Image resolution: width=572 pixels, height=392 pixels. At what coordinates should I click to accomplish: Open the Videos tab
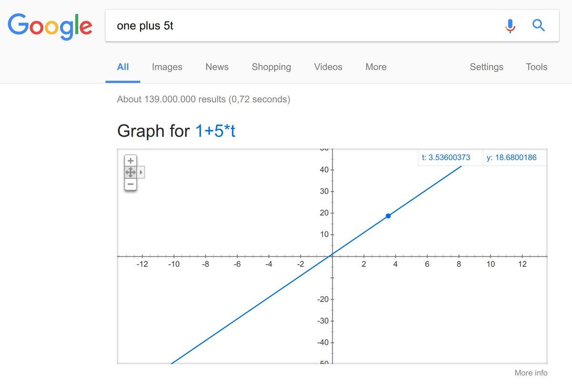[328, 67]
